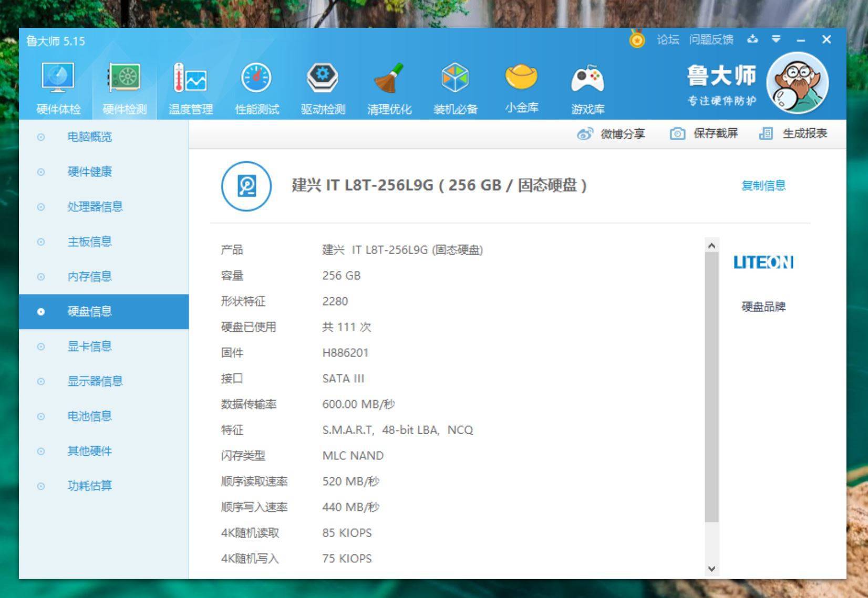Click the 440 MB/秒 write speed value
Image resolution: width=868 pixels, height=598 pixels.
pos(350,507)
